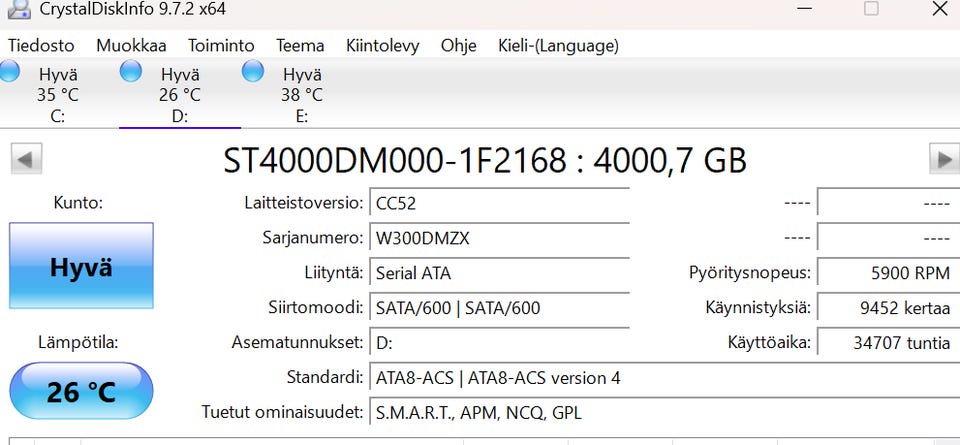Click the Standardi: label

click(x=325, y=377)
